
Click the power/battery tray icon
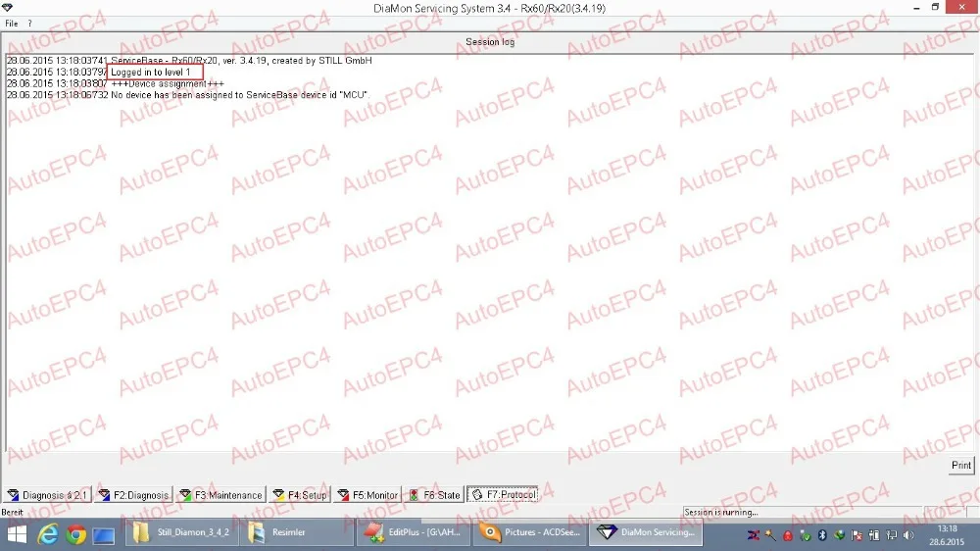coord(874,535)
